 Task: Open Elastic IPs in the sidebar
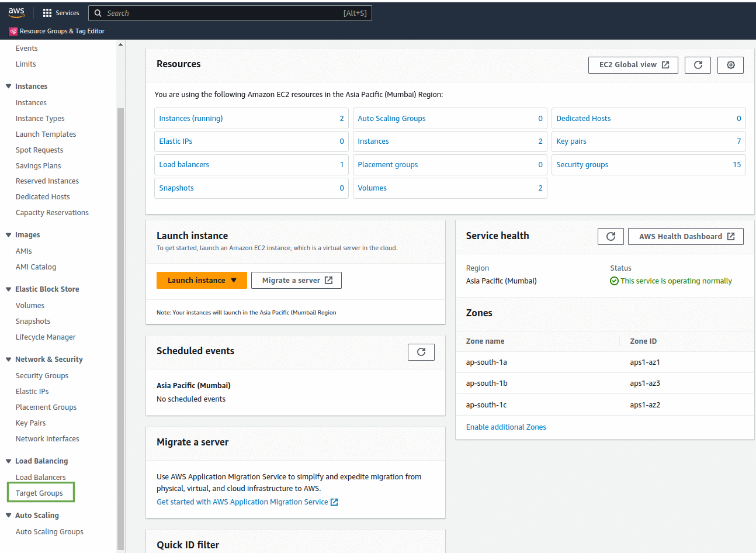click(32, 391)
